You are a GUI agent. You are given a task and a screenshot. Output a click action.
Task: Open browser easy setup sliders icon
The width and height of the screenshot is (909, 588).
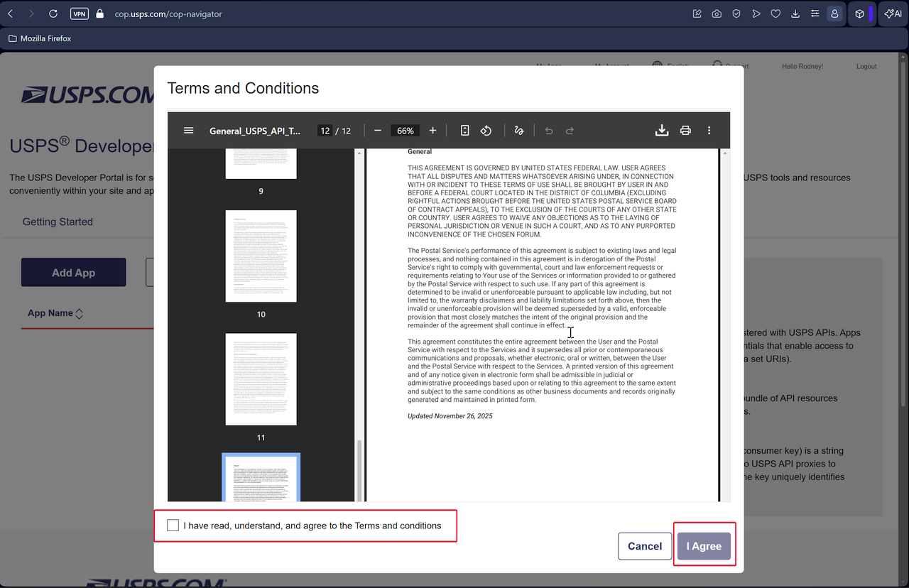(815, 13)
